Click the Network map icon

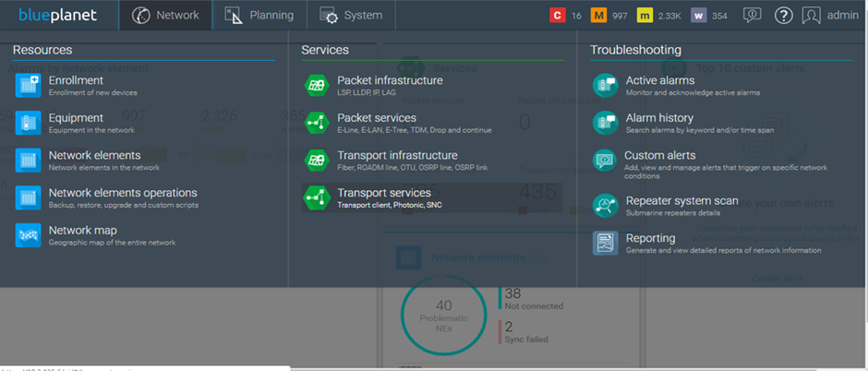29,234
